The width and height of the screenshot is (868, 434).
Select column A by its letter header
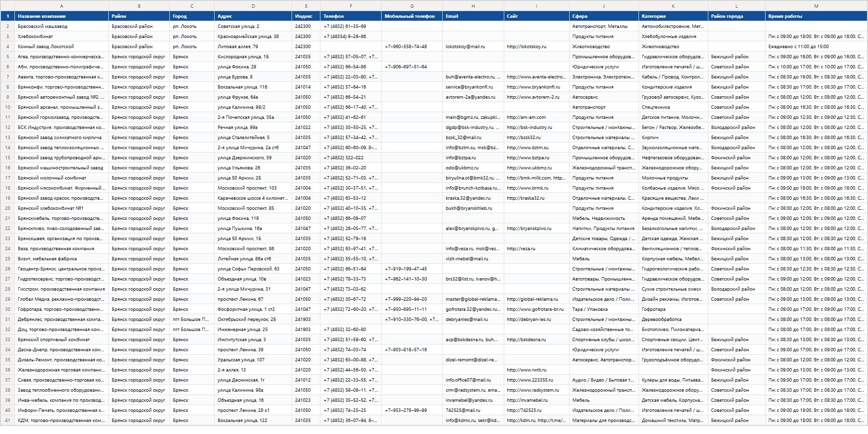click(62, 6)
